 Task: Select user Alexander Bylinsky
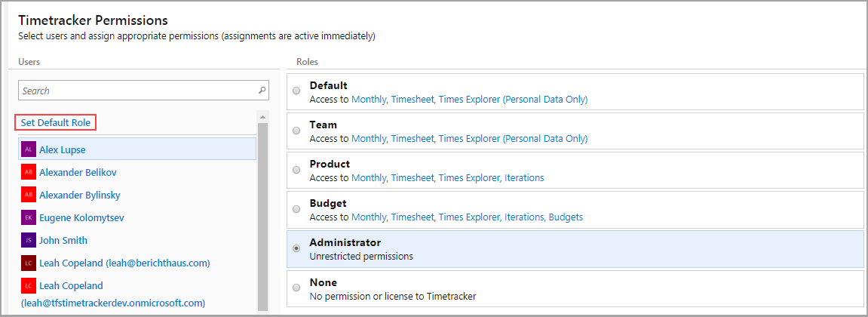80,195
